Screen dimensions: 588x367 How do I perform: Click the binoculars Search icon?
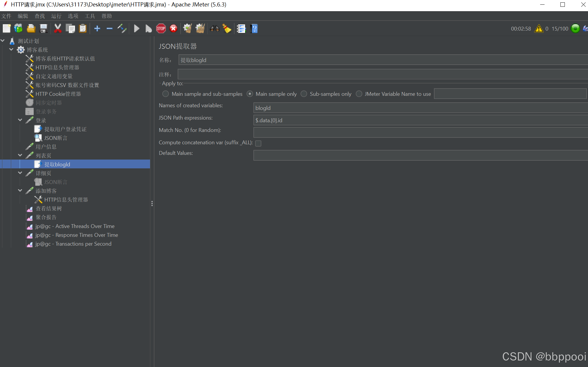tap(215, 29)
